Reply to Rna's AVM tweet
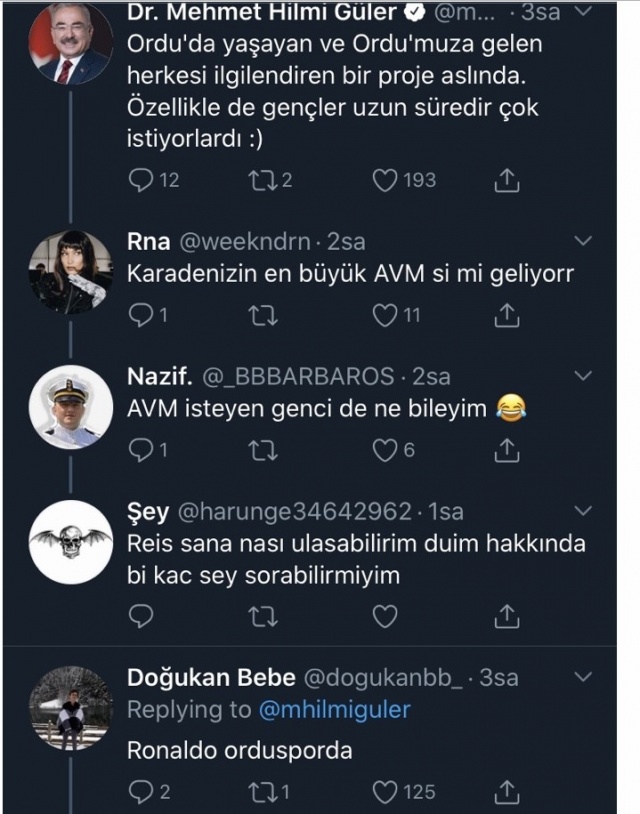The height and width of the screenshot is (814, 640). pyautogui.click(x=142, y=316)
